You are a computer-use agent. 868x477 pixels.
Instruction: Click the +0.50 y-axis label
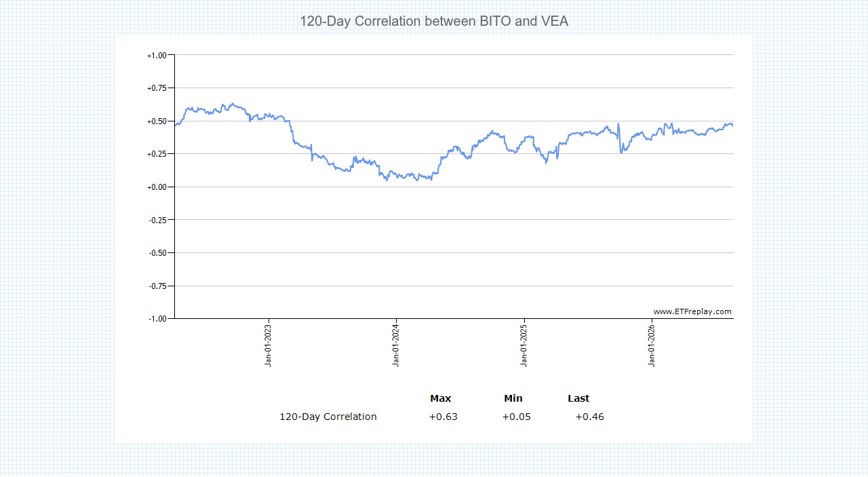pos(157,121)
